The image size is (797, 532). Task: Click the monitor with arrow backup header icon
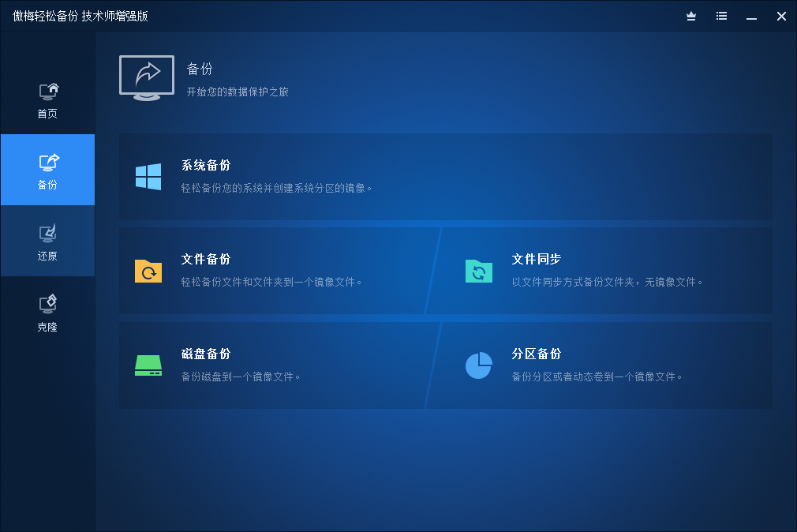pyautogui.click(x=147, y=78)
